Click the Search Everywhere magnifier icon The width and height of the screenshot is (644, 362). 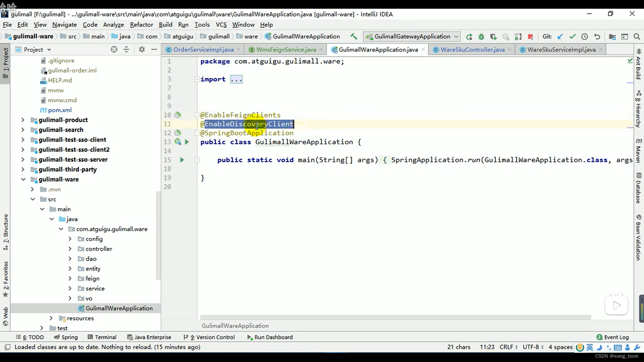[x=637, y=37]
